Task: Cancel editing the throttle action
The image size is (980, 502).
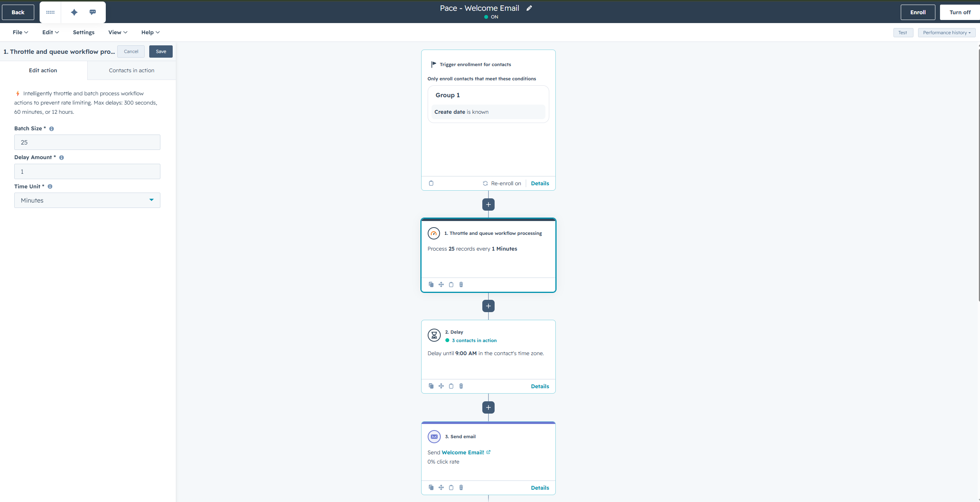Action: point(131,52)
